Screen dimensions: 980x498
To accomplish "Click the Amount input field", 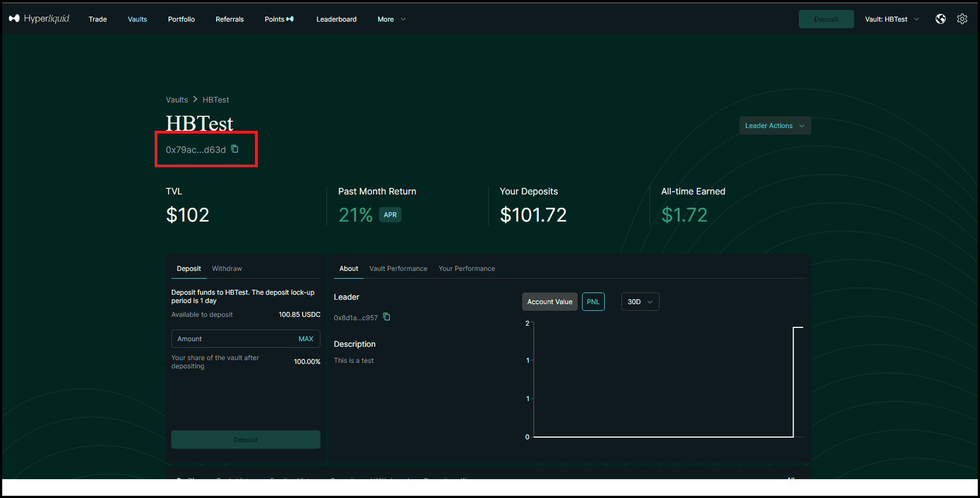I will coord(246,339).
